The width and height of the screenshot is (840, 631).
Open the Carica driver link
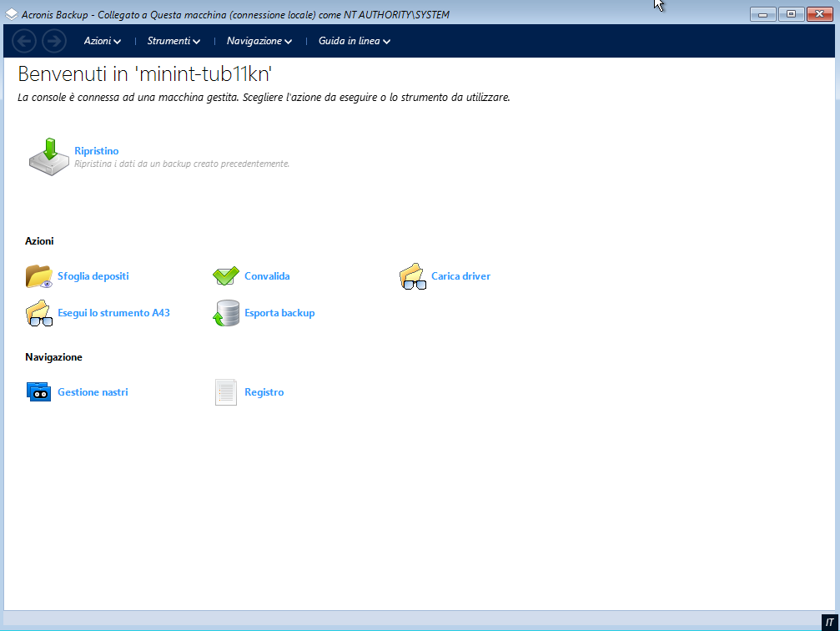460,276
